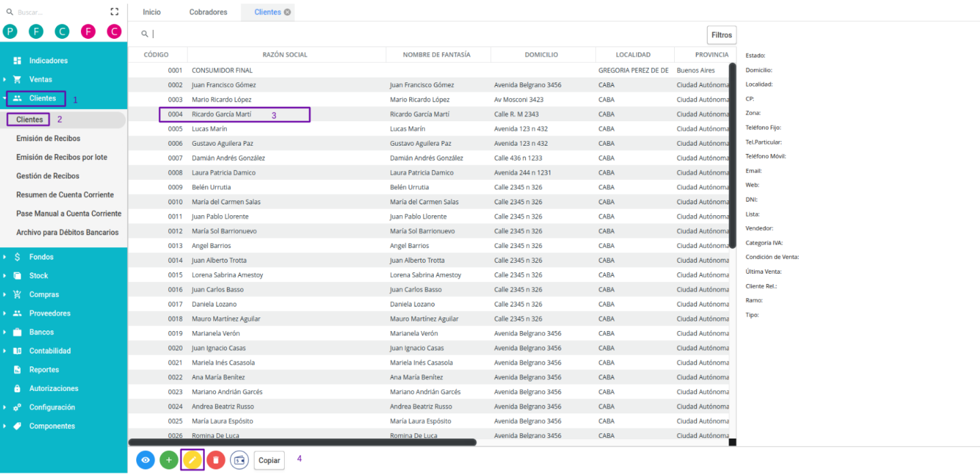Expand the Stock section arrow
The height and width of the screenshot is (474, 980).
coord(4,276)
